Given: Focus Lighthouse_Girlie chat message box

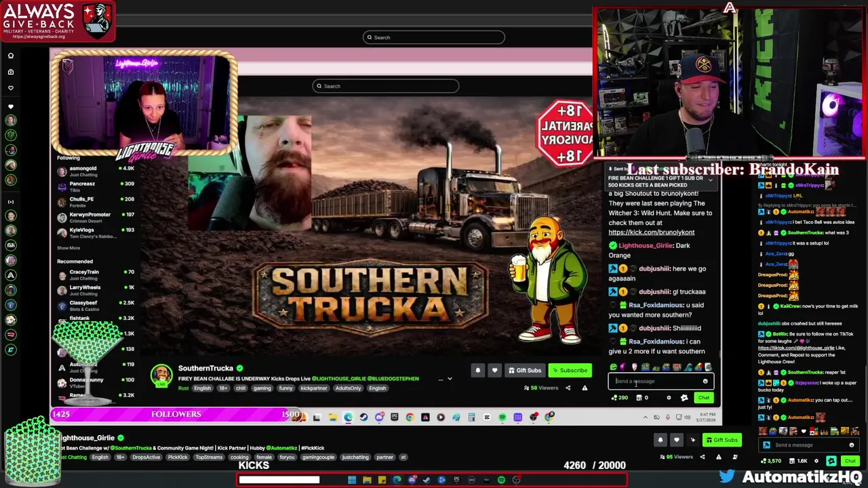Looking at the screenshot, I should (809, 445).
